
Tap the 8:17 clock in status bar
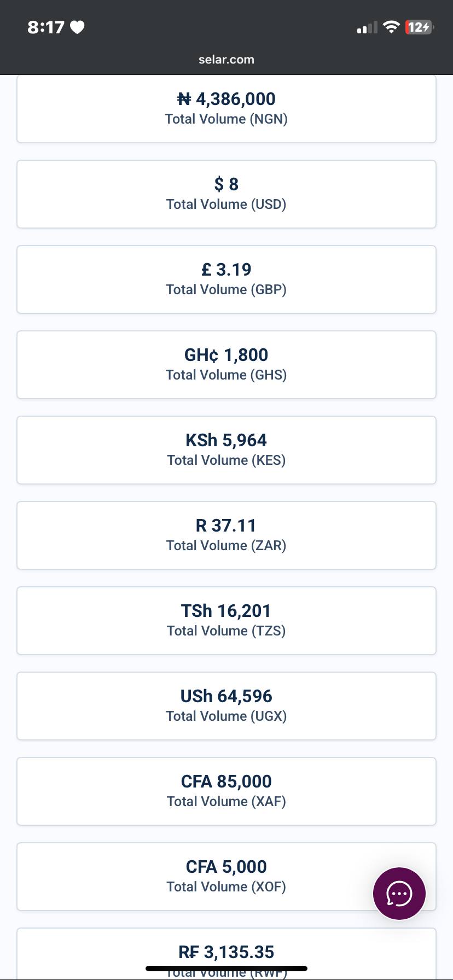[x=46, y=27]
